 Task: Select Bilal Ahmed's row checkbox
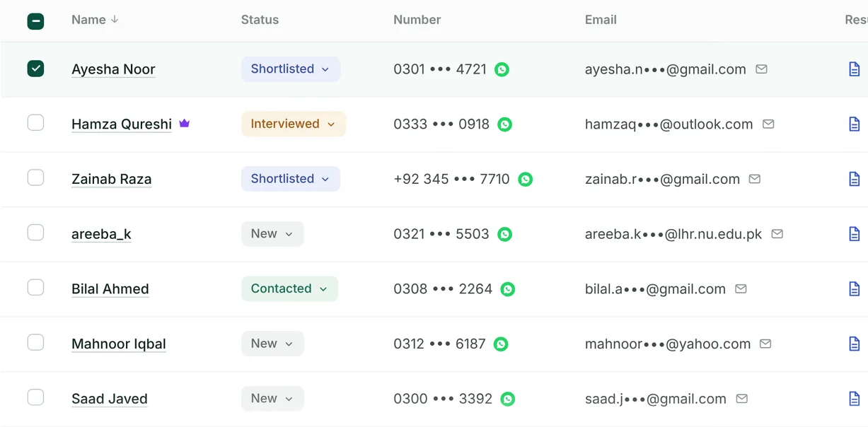pos(35,288)
